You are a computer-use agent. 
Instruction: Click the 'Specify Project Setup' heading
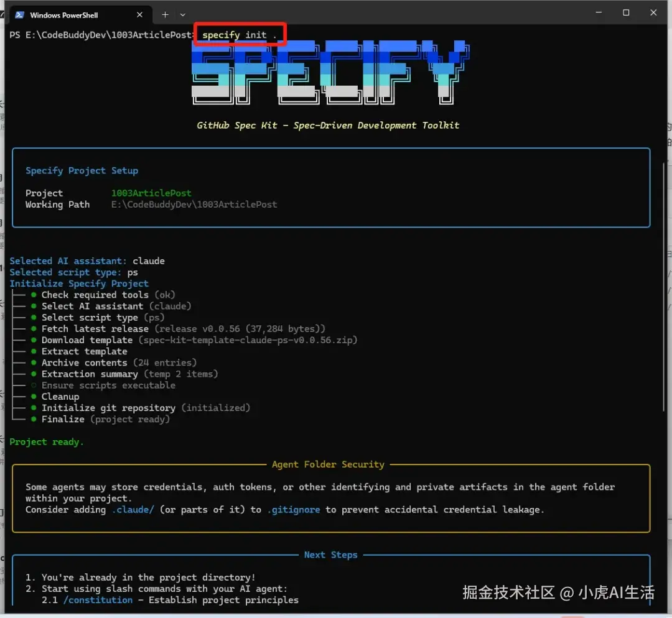tap(82, 170)
